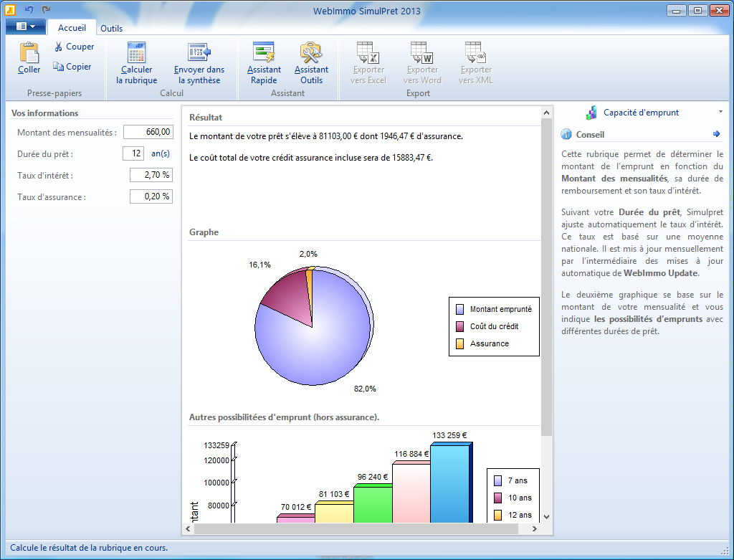This screenshot has height=560, width=734.
Task: Click the Assurance legend swatch
Action: 459,343
